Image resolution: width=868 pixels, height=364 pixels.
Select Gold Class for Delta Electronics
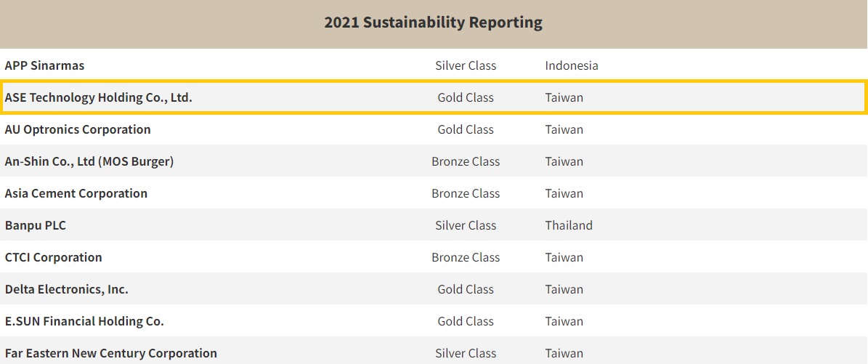pos(466,289)
